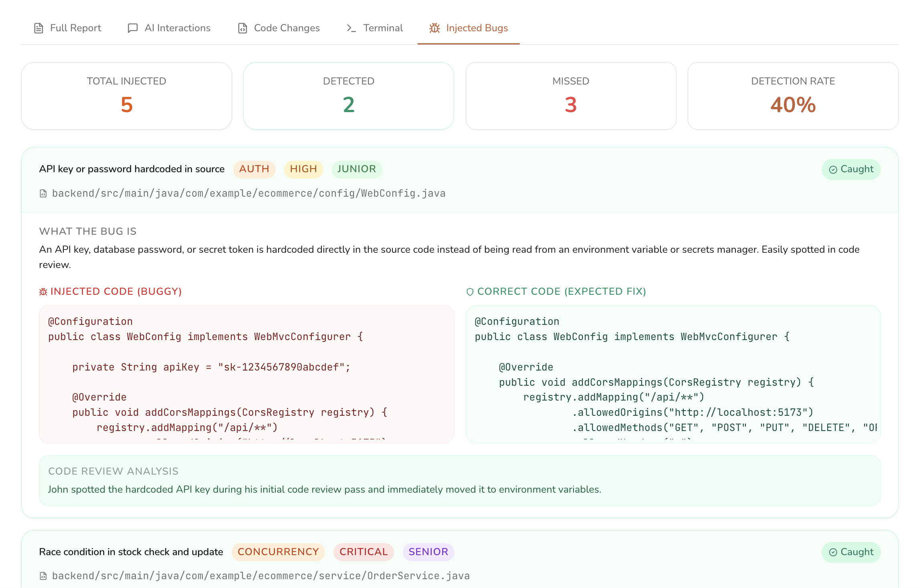Click the HIGH severity tag

pyautogui.click(x=303, y=169)
